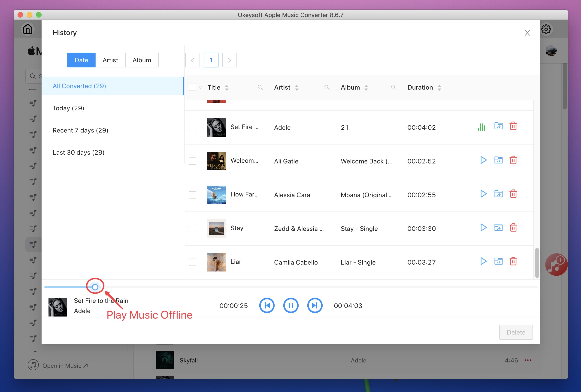Open output folder for Ali Gatie row
The width and height of the screenshot is (581, 392).
click(x=498, y=160)
